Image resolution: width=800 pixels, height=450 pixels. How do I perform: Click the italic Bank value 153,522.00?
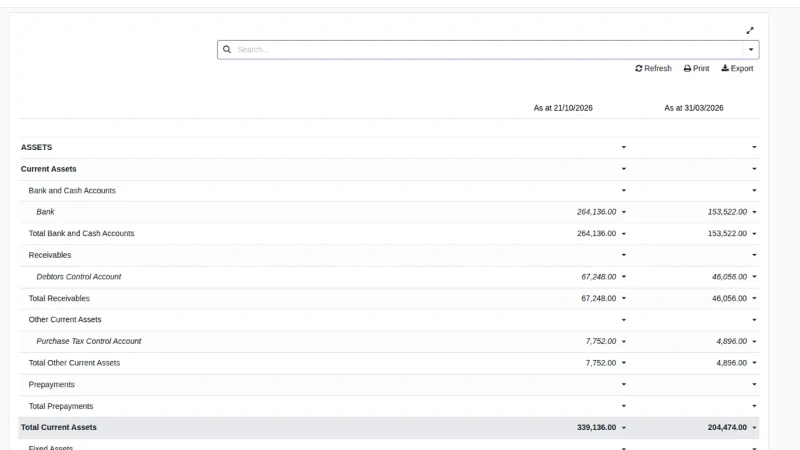tap(727, 212)
